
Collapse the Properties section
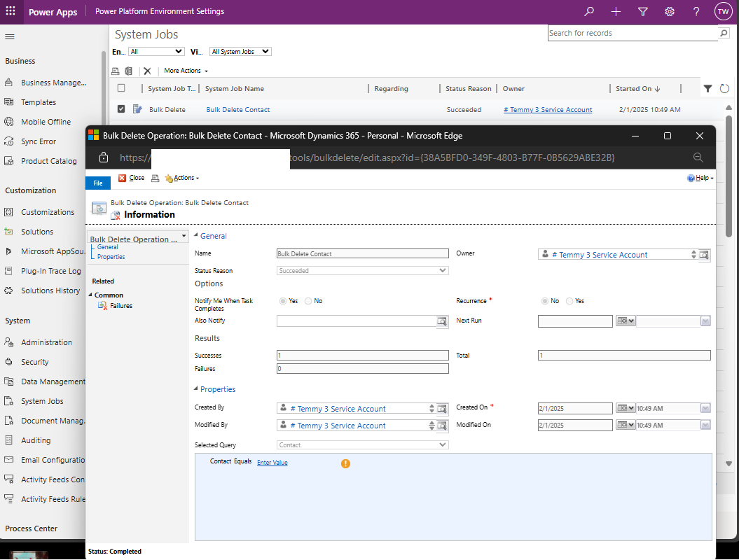coord(196,388)
